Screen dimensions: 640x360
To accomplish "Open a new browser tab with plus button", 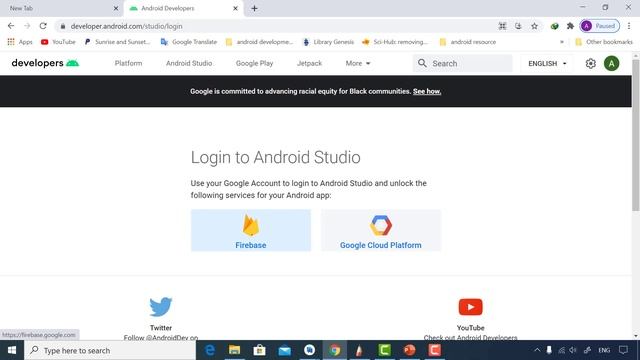I will pos(254,8).
